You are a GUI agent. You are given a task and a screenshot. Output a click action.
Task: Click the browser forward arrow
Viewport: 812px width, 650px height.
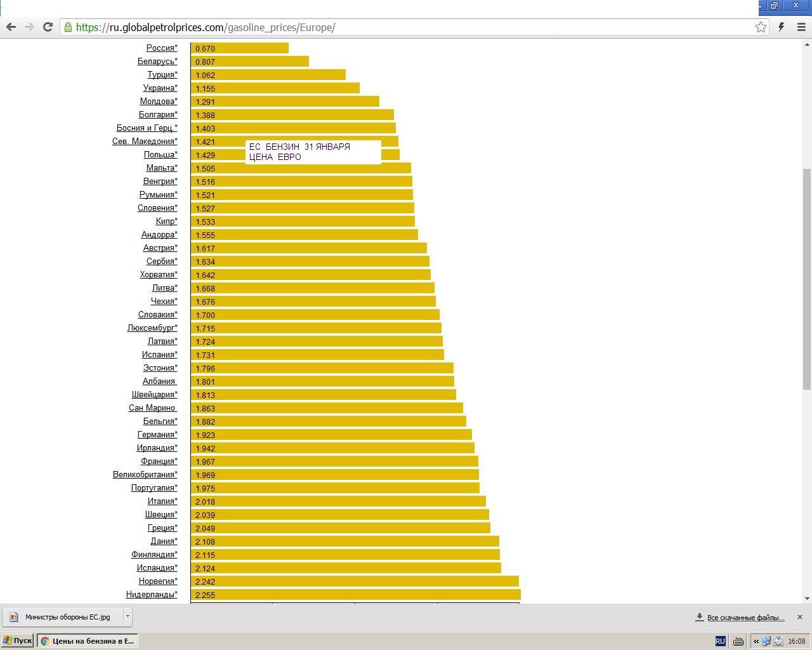coord(29,27)
